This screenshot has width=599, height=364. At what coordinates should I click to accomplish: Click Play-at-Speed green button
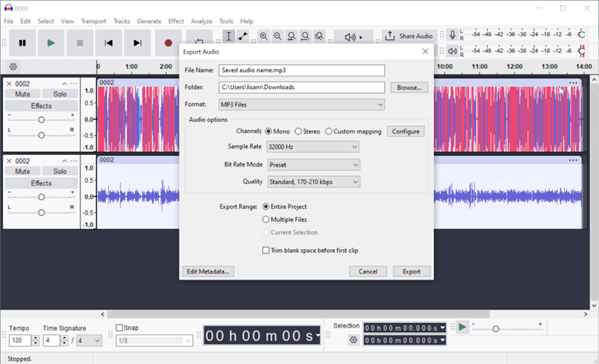click(462, 327)
